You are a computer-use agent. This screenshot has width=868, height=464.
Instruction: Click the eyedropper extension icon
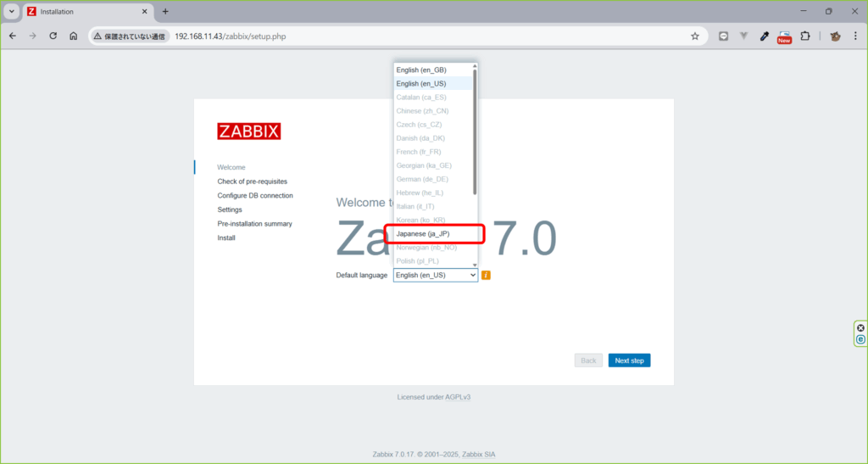(x=764, y=36)
